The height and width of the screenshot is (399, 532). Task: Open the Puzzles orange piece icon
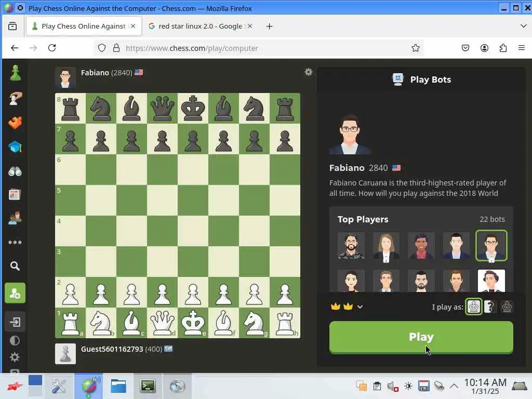pyautogui.click(x=15, y=123)
